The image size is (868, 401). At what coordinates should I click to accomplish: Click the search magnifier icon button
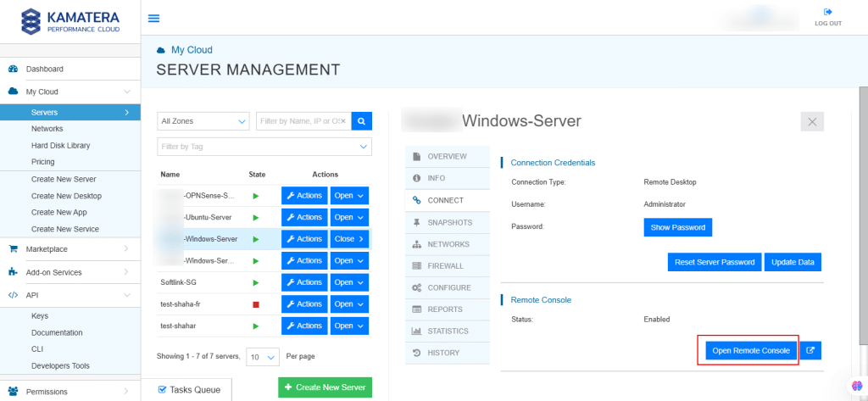pos(362,122)
